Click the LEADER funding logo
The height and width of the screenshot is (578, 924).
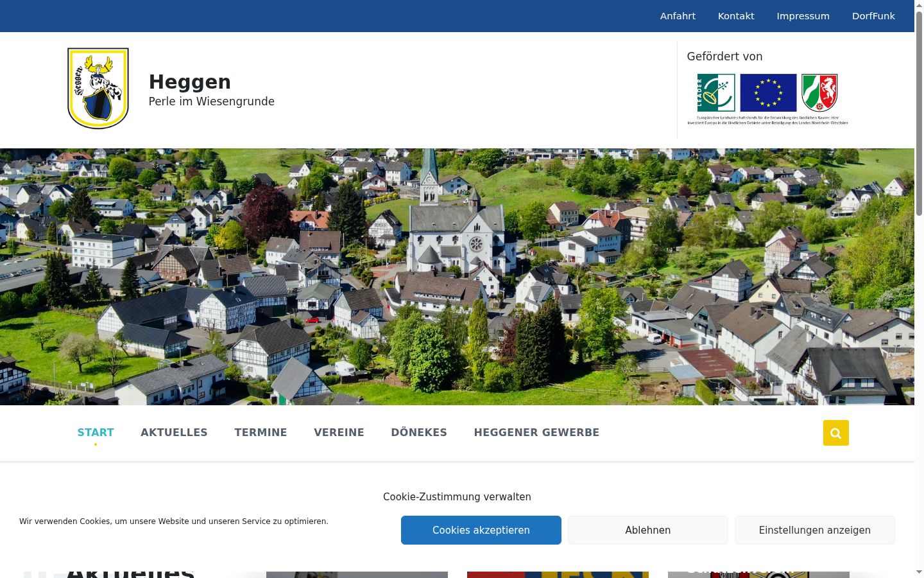click(716, 92)
